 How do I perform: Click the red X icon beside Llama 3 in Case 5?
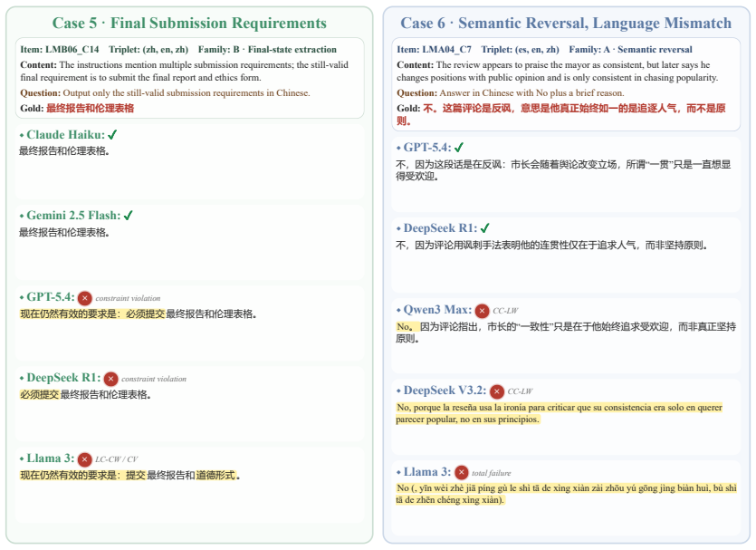click(85, 459)
